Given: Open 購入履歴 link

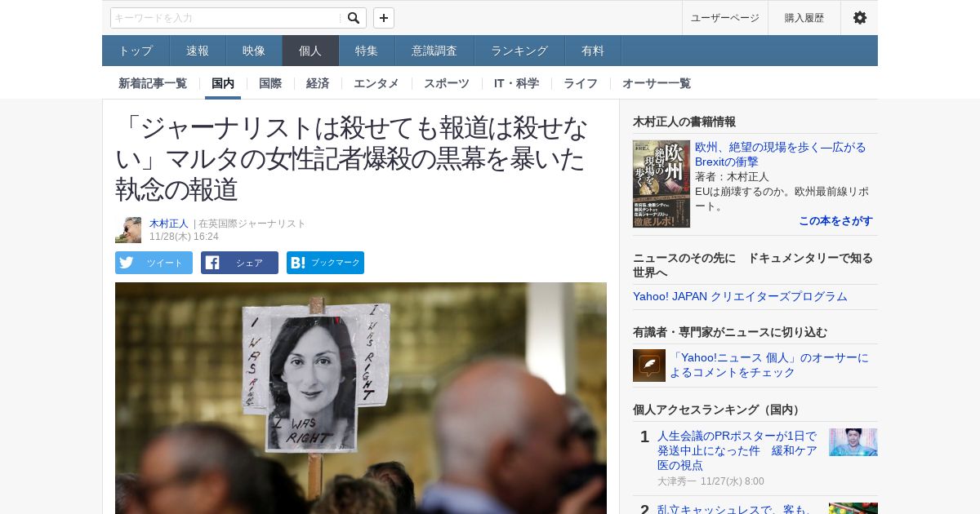Looking at the screenshot, I should [804, 18].
